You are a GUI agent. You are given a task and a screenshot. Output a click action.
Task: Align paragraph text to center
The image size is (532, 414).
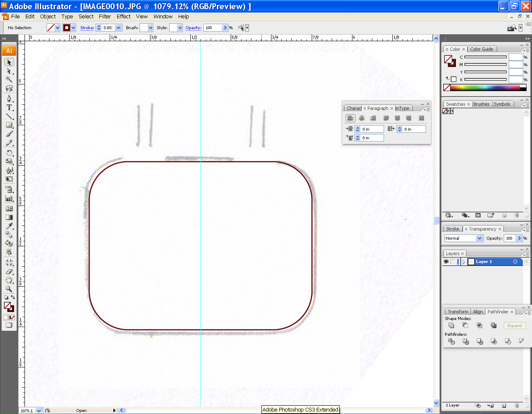(x=362, y=118)
